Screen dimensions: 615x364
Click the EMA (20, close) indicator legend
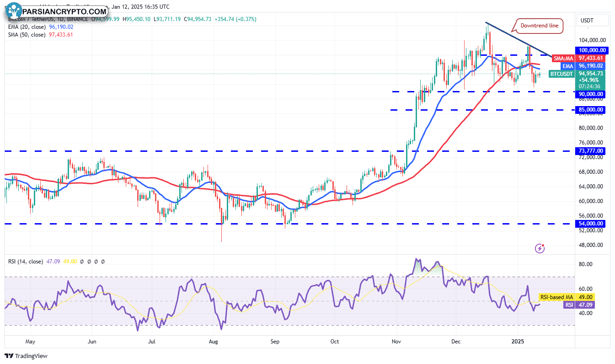coord(40,27)
